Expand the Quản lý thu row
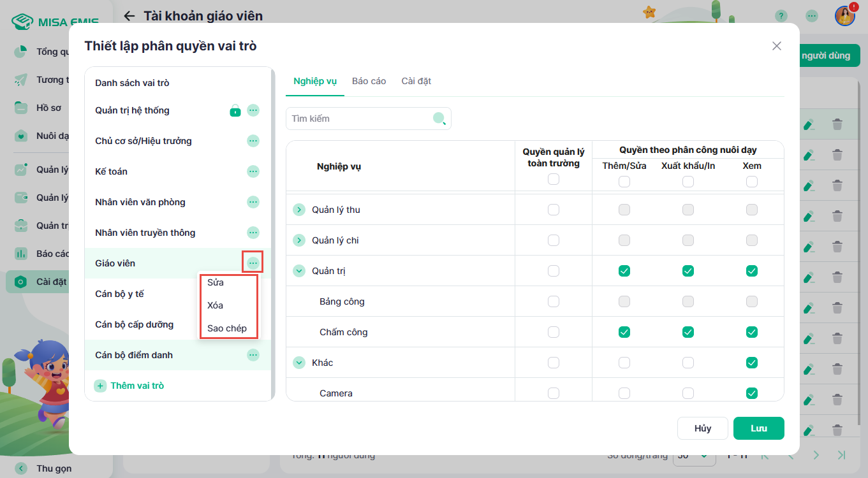 point(299,210)
